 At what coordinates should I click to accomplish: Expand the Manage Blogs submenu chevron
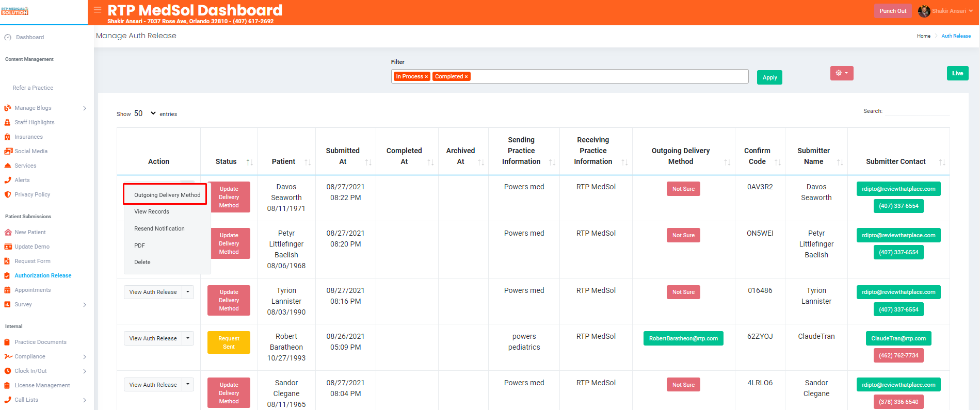[x=85, y=108]
